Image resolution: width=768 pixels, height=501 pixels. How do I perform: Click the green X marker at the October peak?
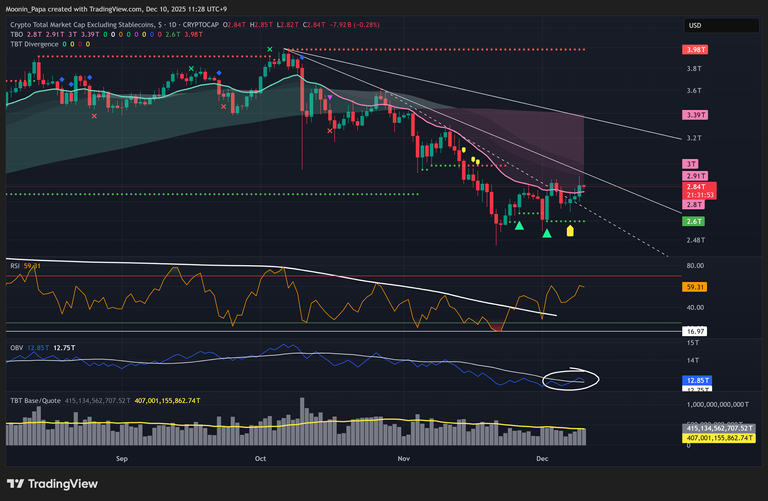270,48
